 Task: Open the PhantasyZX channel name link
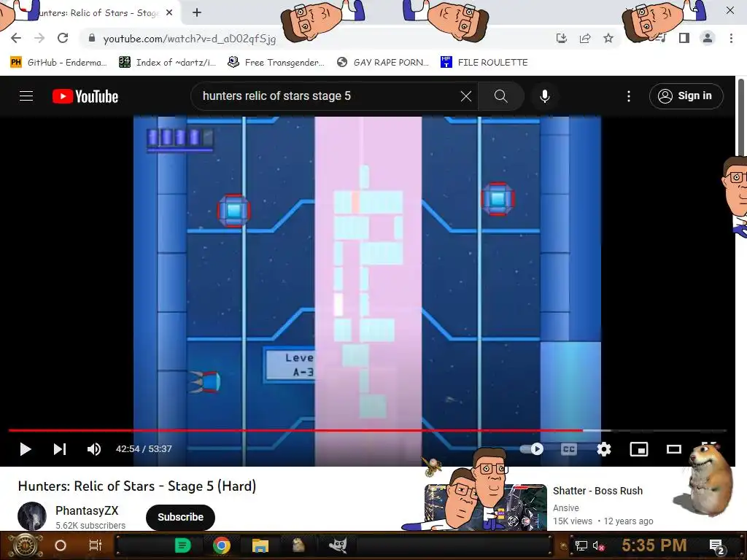coord(87,510)
